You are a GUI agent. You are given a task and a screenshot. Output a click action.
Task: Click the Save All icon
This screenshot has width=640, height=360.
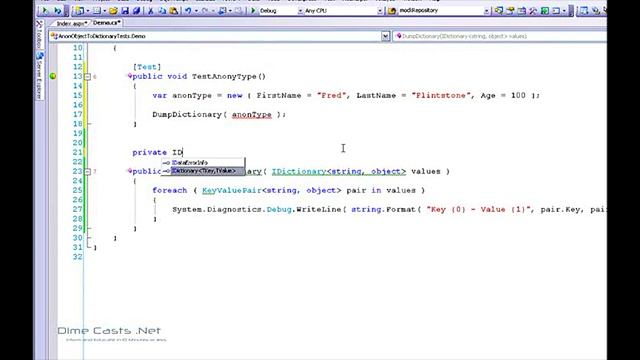click(x=136, y=11)
